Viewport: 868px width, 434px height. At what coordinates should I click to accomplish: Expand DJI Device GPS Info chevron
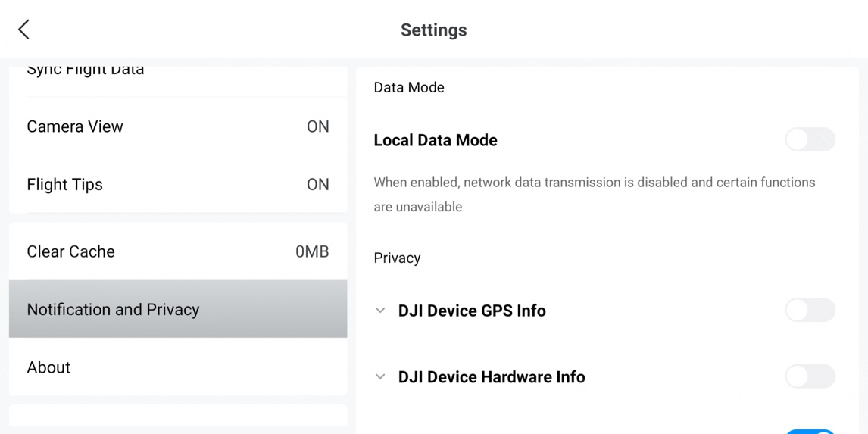pyautogui.click(x=380, y=311)
